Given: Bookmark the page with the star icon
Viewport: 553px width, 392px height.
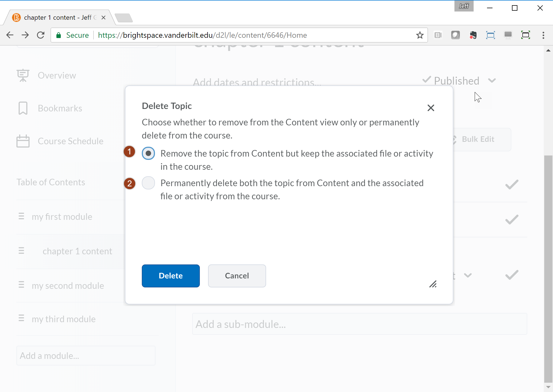Looking at the screenshot, I should (x=420, y=35).
